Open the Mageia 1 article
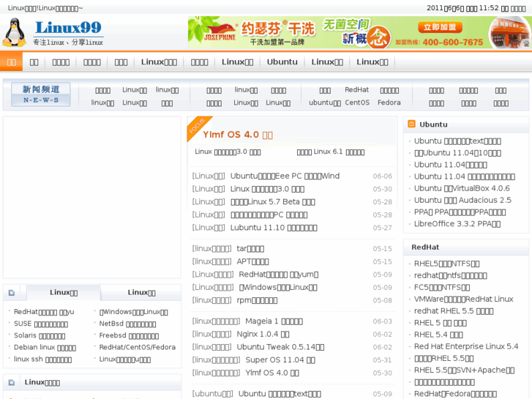Screen dimensions: 532x399 [x=274, y=321]
